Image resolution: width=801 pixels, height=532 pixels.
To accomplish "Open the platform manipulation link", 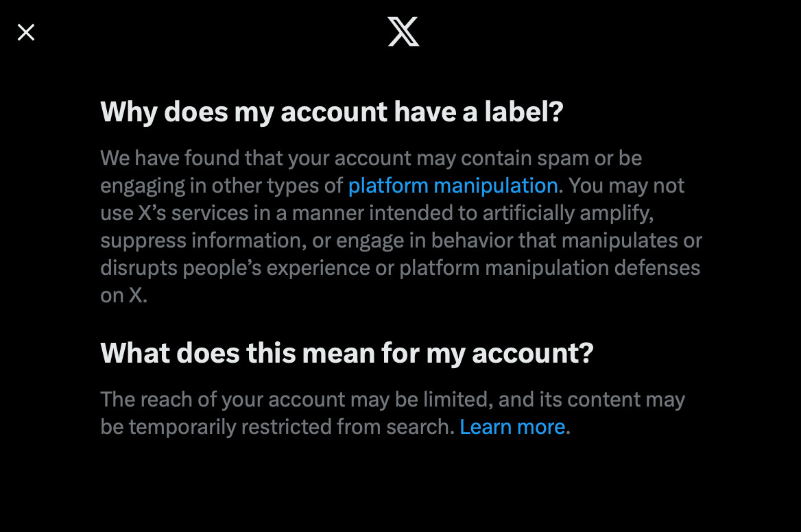I will tap(453, 185).
